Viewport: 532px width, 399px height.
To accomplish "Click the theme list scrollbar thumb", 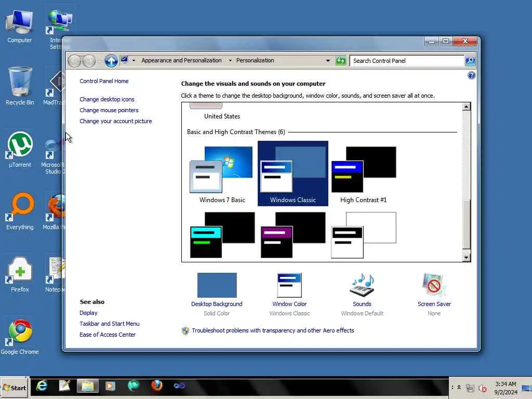I will pyautogui.click(x=467, y=224).
